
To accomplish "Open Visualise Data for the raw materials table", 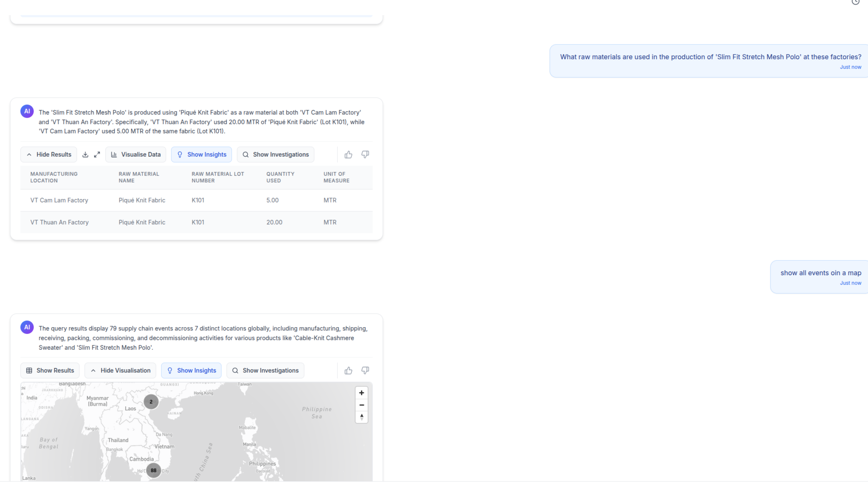I will (135, 154).
